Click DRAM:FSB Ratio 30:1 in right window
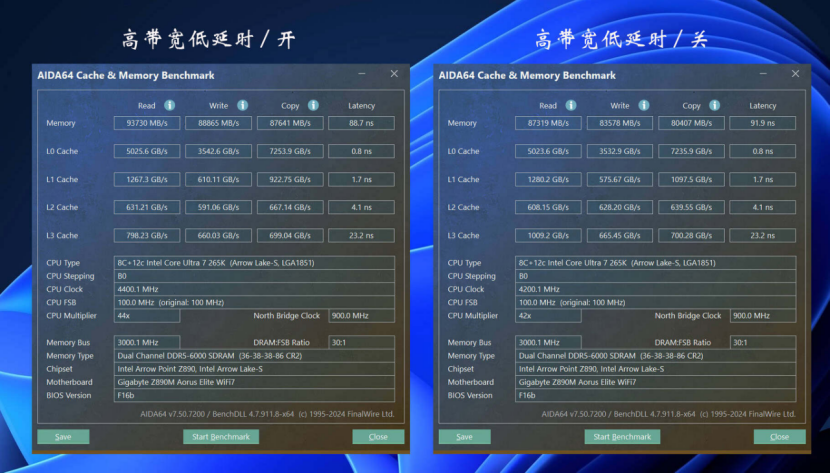The height and width of the screenshot is (473, 830). (x=762, y=342)
